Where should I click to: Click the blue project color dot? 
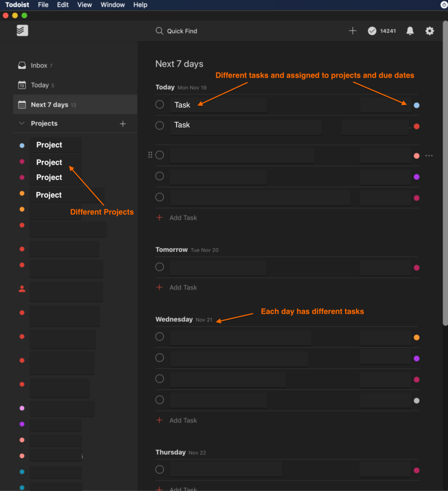(22, 144)
